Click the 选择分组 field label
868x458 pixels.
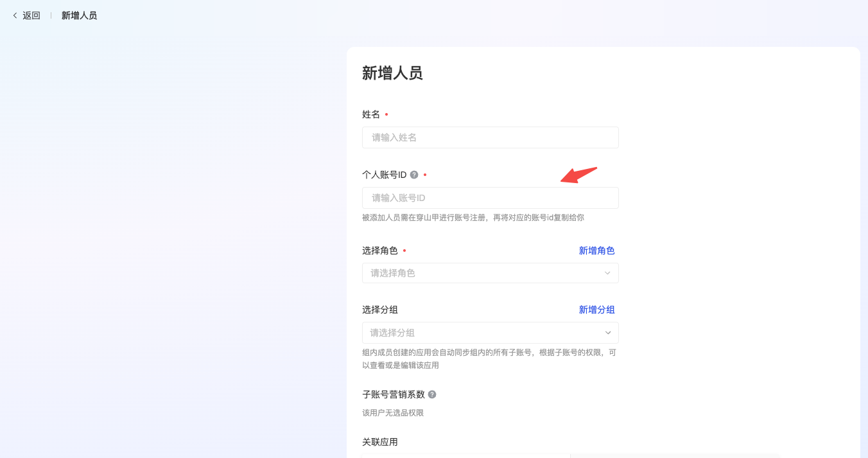[380, 310]
